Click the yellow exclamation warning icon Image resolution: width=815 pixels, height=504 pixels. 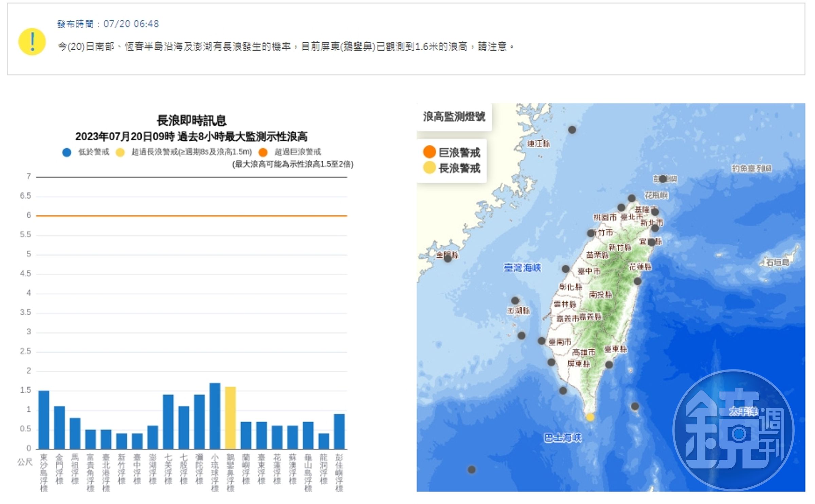pyautogui.click(x=32, y=41)
